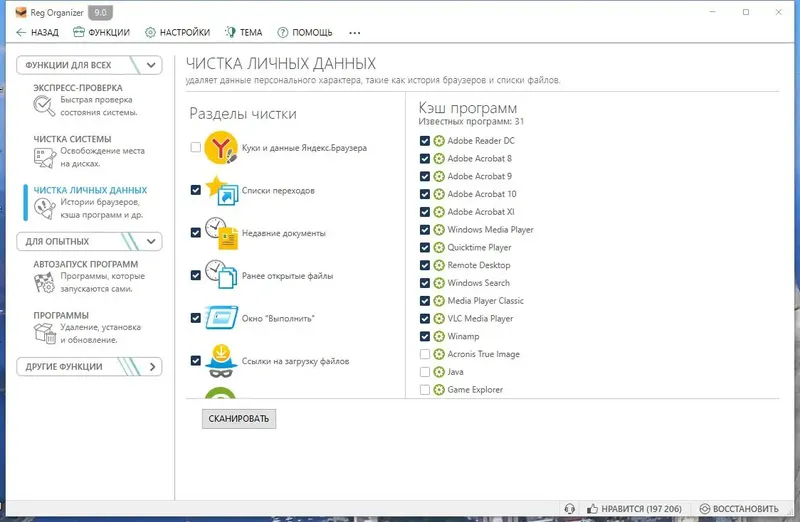This screenshot has height=522, width=800.
Task: Click the Программы box icon in sidebar
Action: tap(45, 334)
